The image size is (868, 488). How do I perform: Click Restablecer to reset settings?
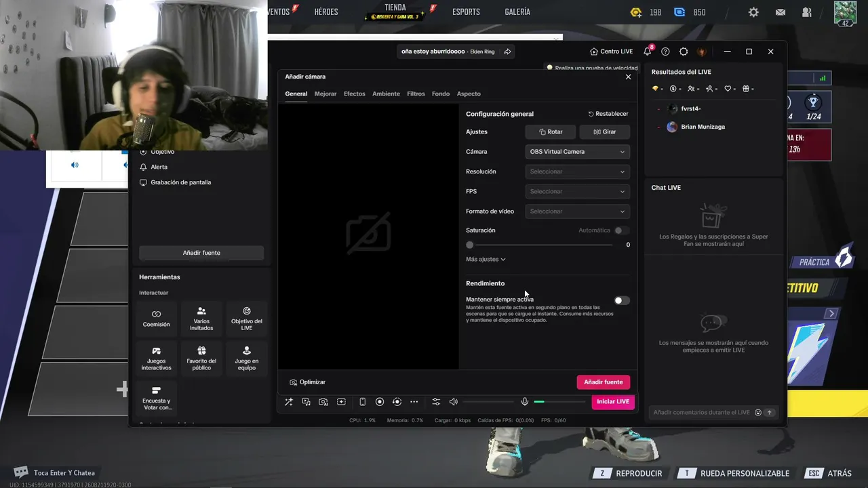pos(608,114)
